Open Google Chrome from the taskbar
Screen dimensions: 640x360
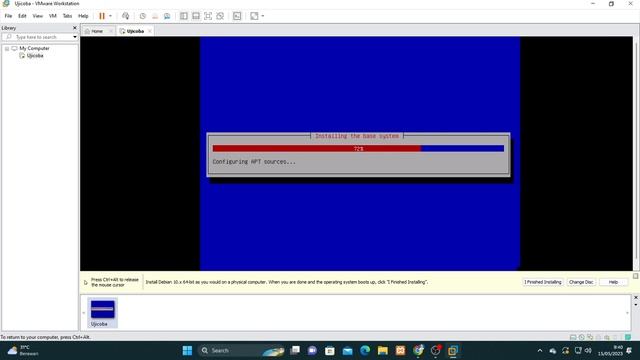(418, 351)
